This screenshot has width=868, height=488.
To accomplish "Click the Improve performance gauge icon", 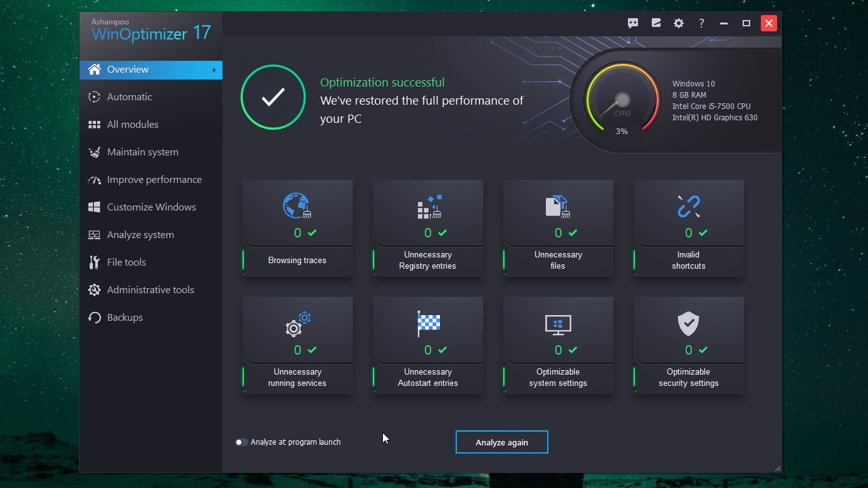I will tap(94, 180).
